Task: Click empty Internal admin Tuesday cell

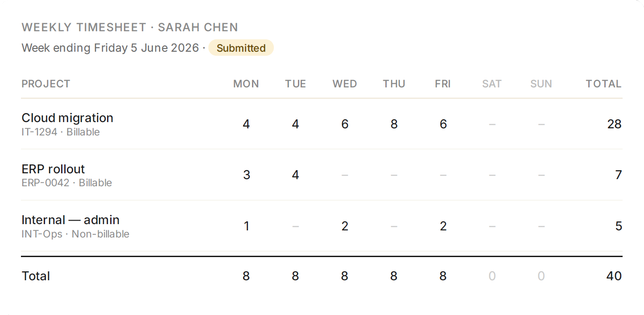Action: 295,226
